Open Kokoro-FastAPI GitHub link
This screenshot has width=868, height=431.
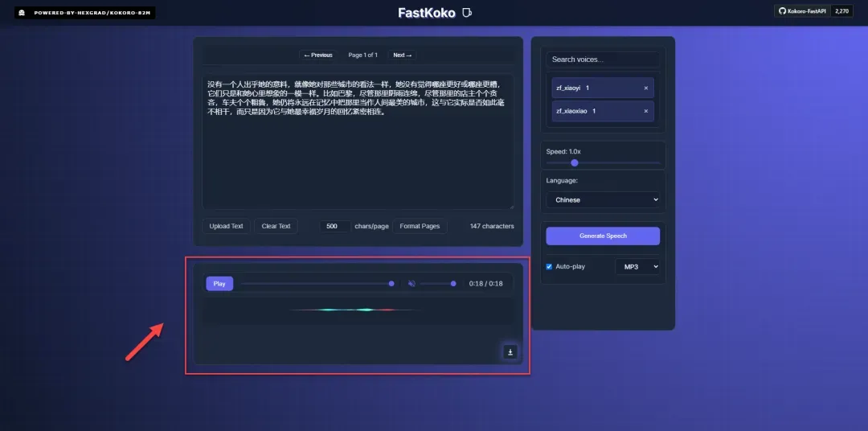802,11
